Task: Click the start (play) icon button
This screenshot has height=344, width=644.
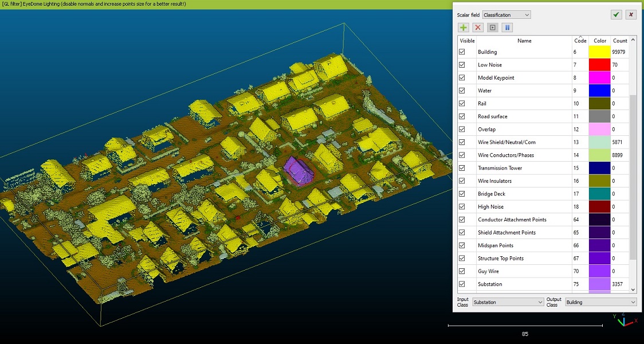Action: point(492,28)
